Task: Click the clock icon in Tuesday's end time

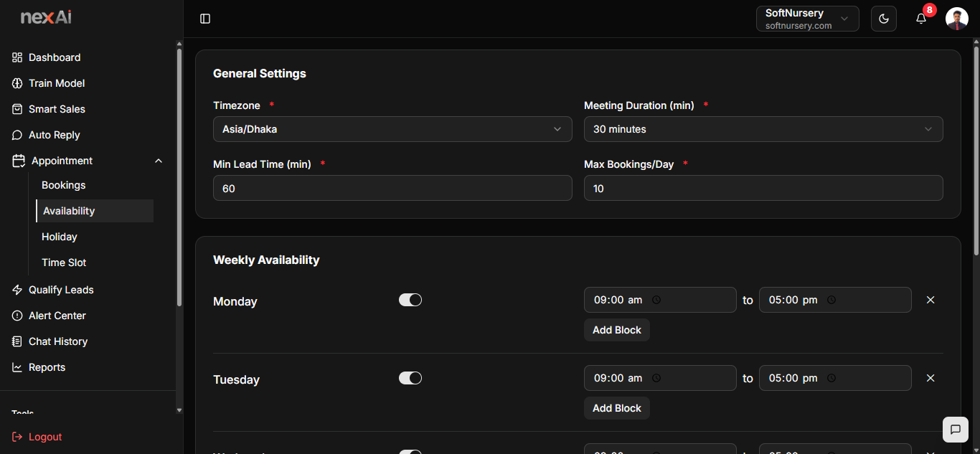Action: point(831,378)
